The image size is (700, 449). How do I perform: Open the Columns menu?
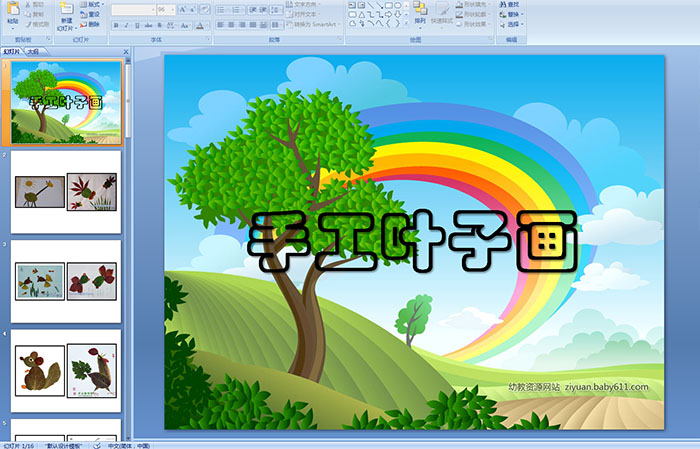click(x=276, y=25)
